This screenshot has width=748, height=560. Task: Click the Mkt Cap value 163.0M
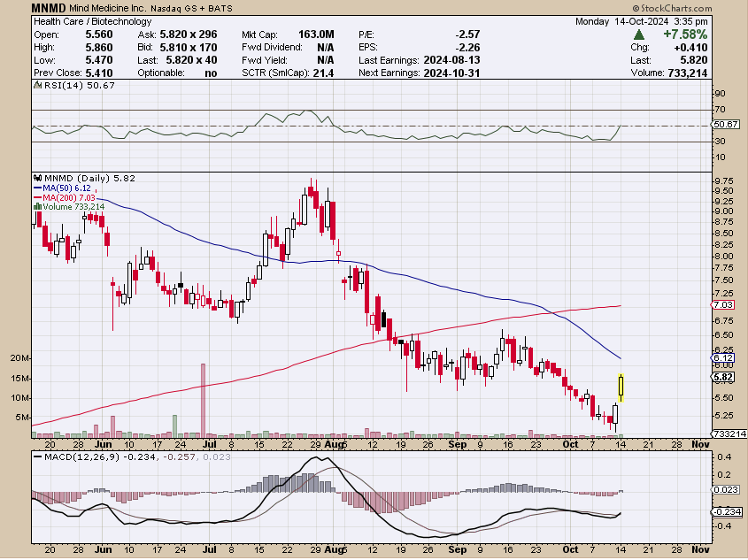pos(316,35)
